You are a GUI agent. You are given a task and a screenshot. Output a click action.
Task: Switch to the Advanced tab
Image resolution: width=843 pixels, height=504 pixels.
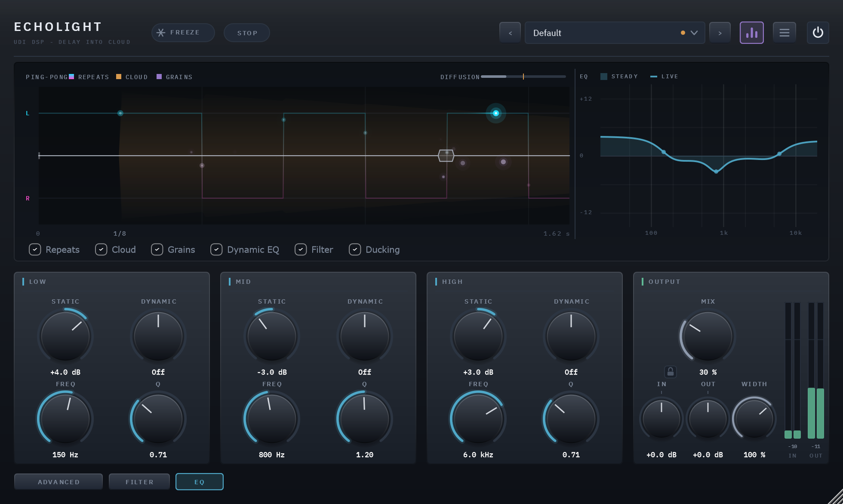click(x=58, y=482)
